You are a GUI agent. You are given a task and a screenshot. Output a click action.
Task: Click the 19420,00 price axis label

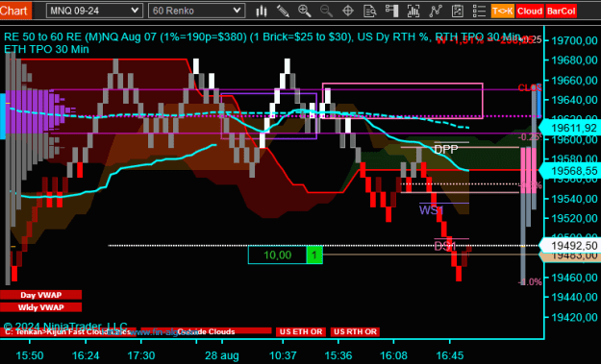[x=574, y=317]
